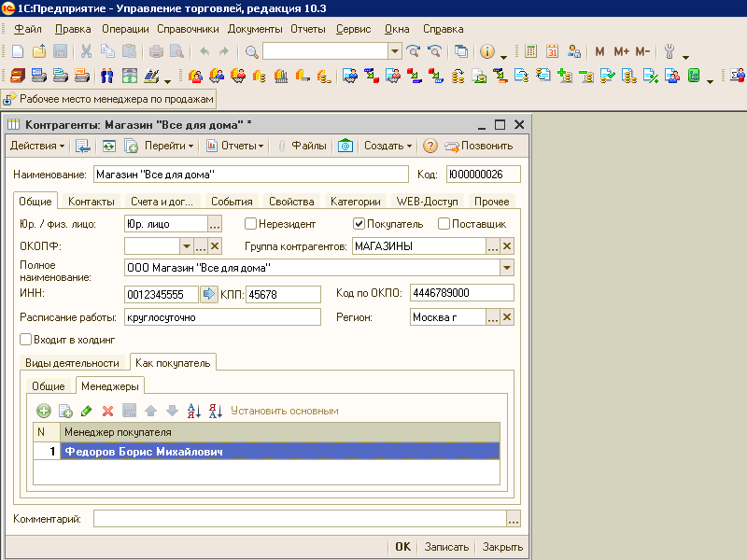
Task: Switch to the Контакты tab
Action: pos(91,202)
